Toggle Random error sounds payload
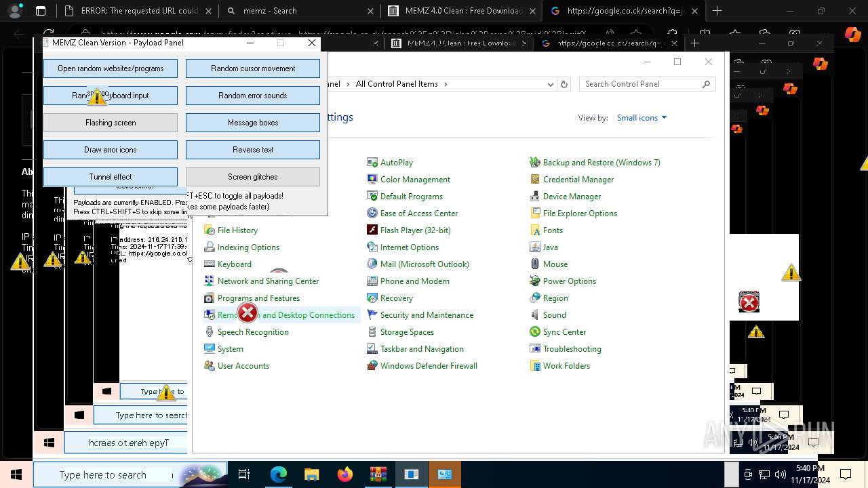Image resolution: width=868 pixels, height=488 pixels. (253, 96)
